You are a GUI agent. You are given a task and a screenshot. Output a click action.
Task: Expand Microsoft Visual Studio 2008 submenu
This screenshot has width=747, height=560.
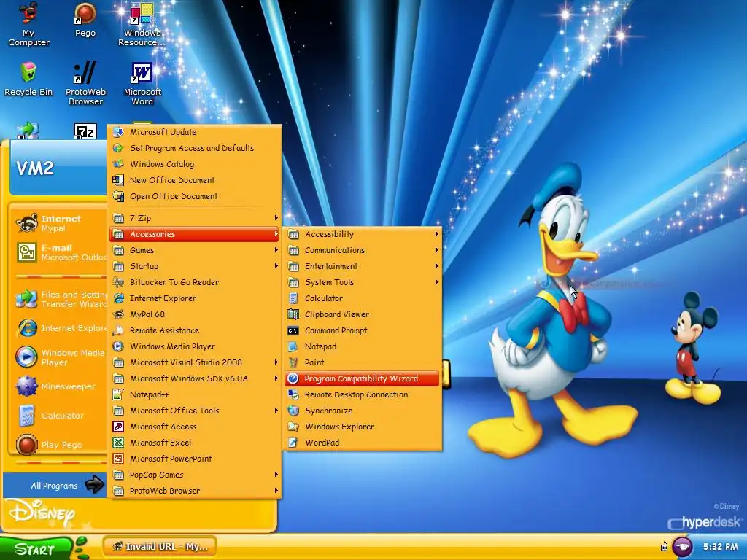coord(194,362)
